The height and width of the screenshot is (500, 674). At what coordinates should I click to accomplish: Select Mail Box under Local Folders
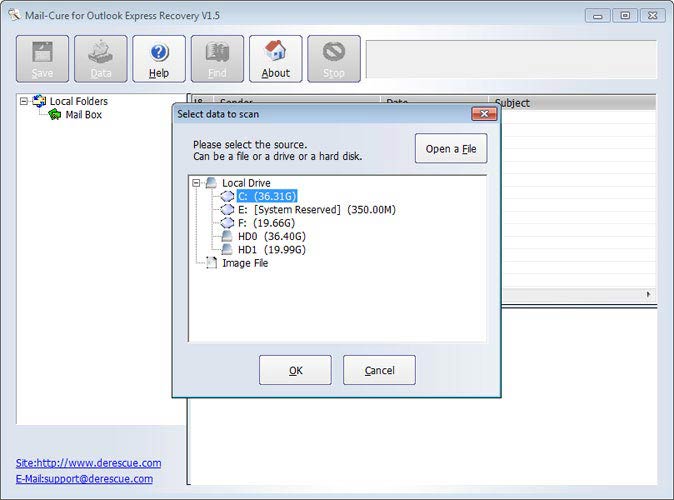(83, 115)
